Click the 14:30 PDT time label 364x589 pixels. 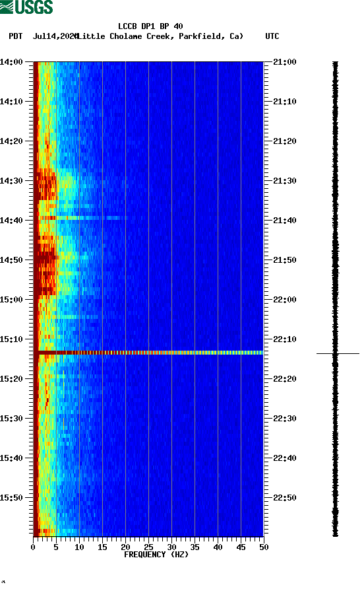click(11, 181)
